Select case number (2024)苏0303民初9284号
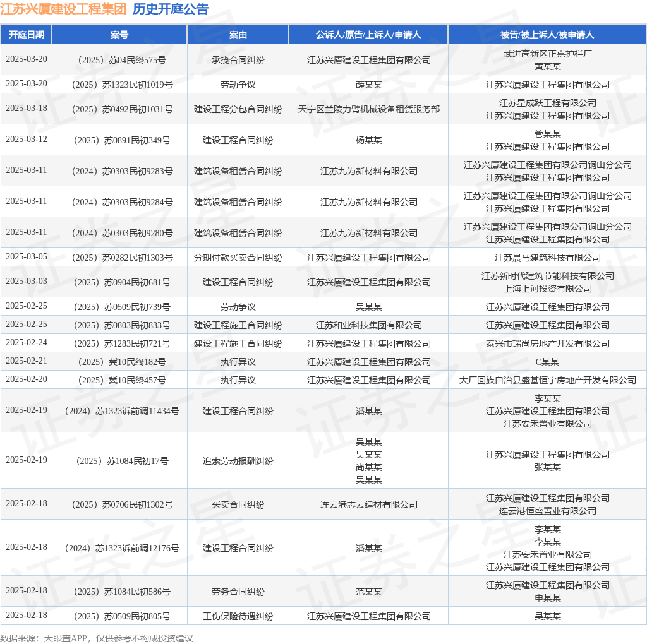 (122, 203)
